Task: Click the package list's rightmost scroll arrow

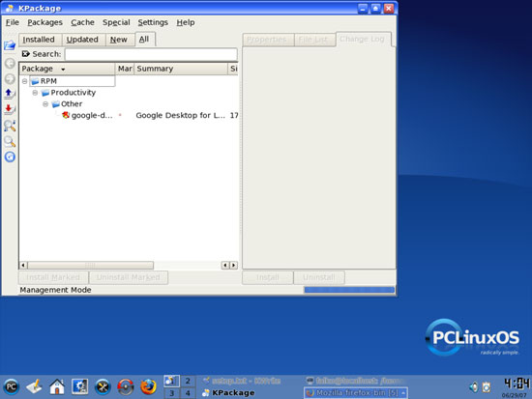Action: 233,265
